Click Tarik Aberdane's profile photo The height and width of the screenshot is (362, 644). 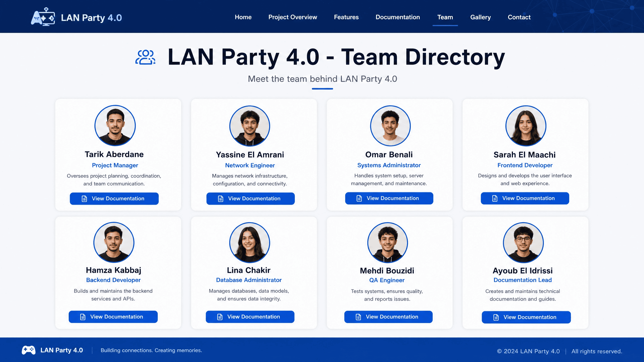tap(115, 125)
